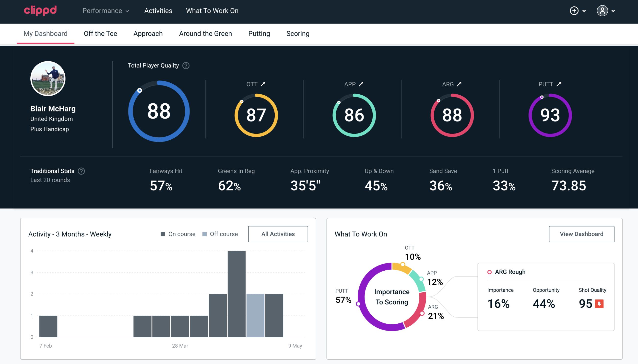Click the All Activities button
The height and width of the screenshot is (364, 638).
pyautogui.click(x=278, y=234)
